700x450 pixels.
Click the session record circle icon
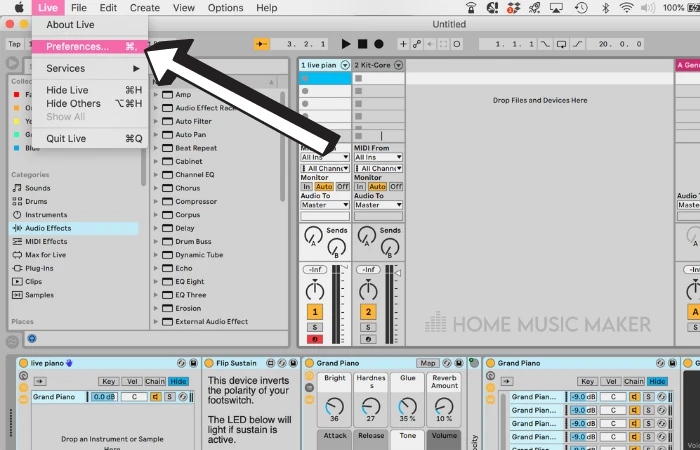pyautogui.click(x=457, y=44)
